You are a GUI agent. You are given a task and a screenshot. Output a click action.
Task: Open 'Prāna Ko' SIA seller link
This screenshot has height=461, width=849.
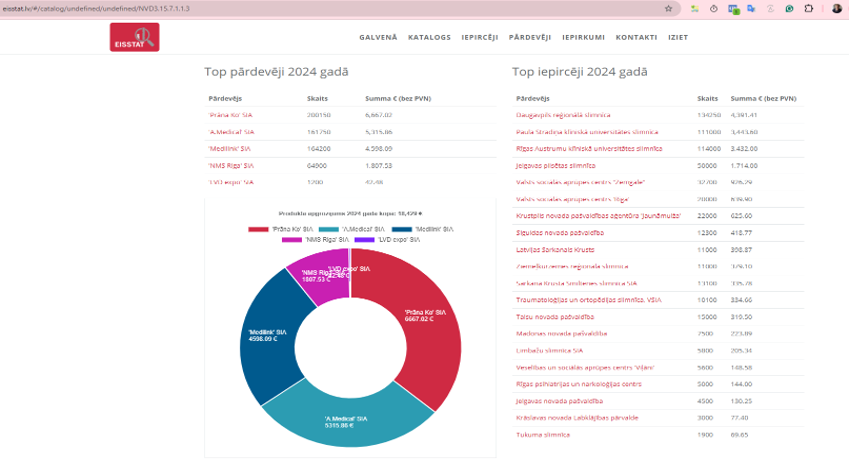point(231,115)
